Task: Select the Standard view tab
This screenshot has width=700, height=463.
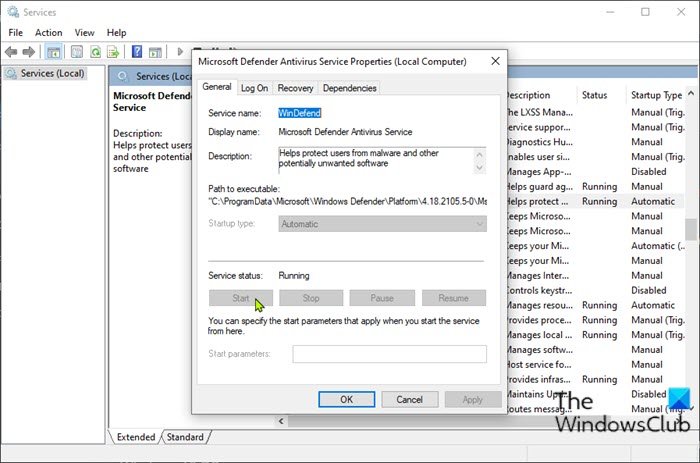Action: pyautogui.click(x=185, y=437)
